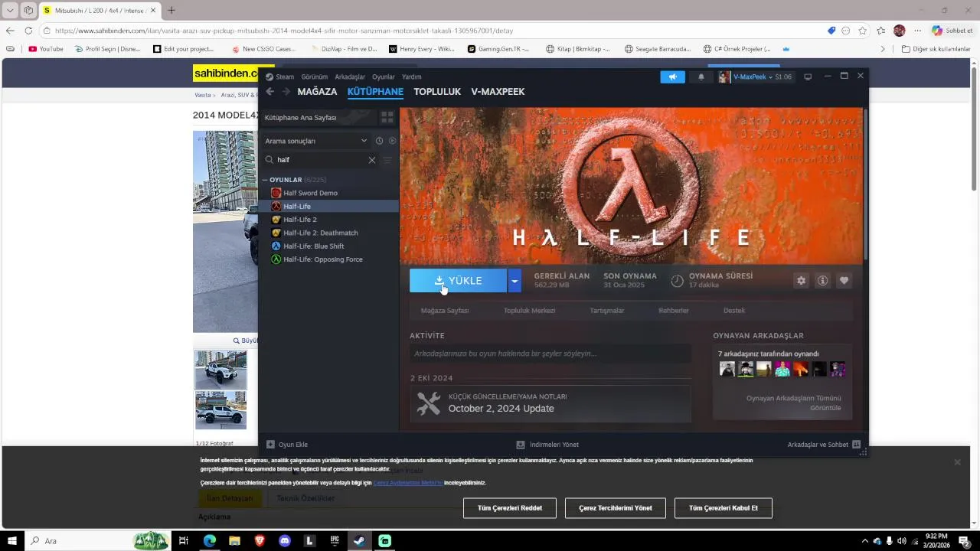Switch Steam to Big Picture mode icon
Screen dimensions: 980x551
tap(807, 77)
